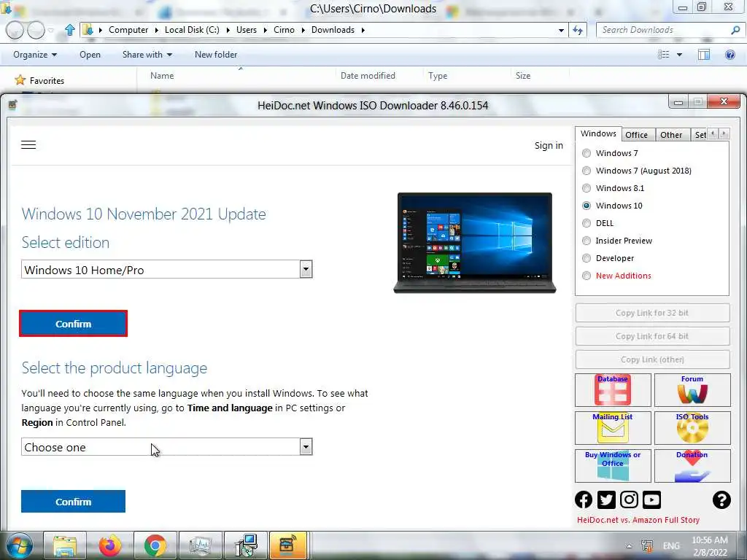Open File Explorer from the taskbar
This screenshot has width=747, height=560.
(x=65, y=545)
